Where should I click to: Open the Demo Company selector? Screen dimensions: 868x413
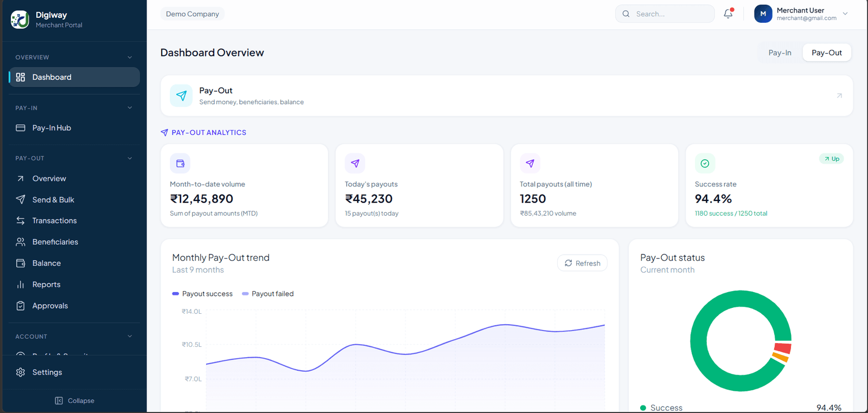point(193,14)
